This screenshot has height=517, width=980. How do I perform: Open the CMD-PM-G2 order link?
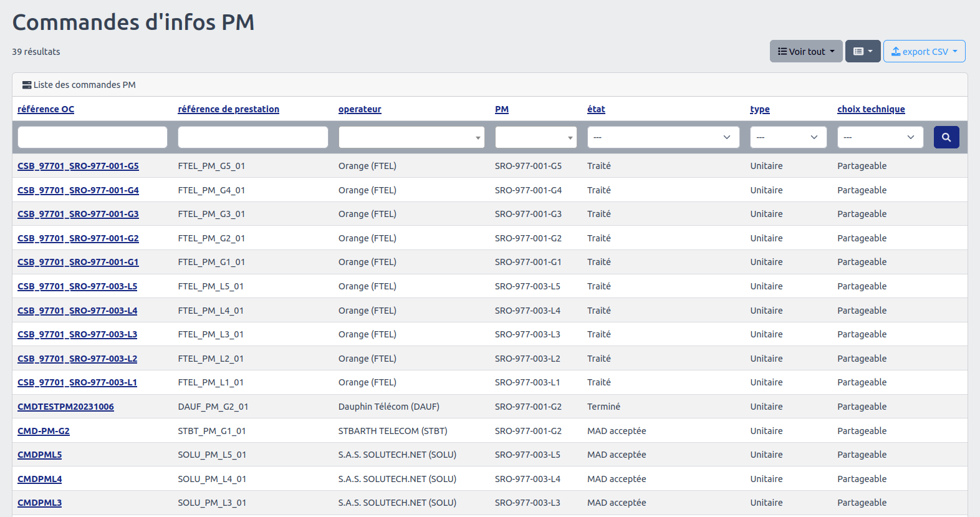tap(44, 431)
